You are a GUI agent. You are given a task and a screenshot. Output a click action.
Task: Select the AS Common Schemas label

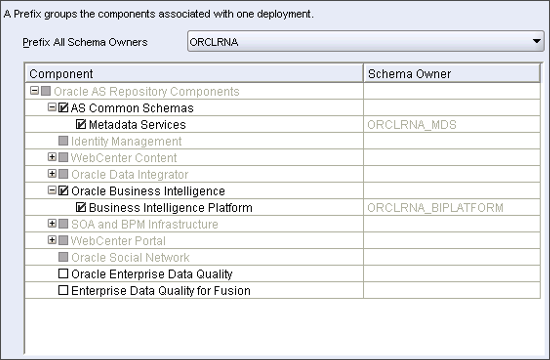132,108
